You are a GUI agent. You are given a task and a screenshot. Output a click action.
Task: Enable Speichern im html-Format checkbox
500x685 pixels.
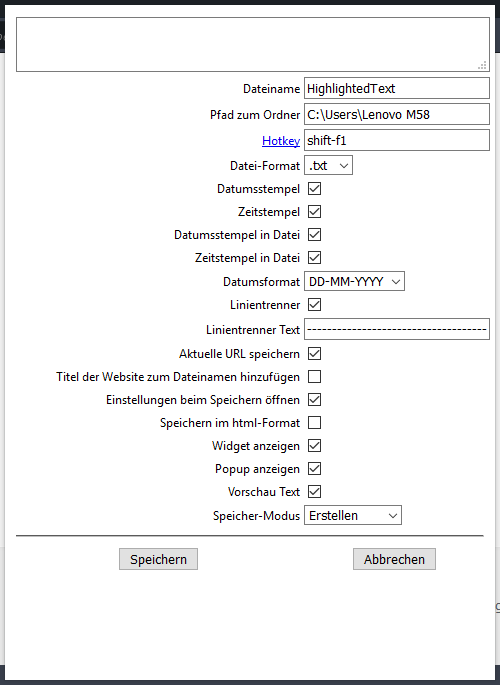click(x=314, y=422)
